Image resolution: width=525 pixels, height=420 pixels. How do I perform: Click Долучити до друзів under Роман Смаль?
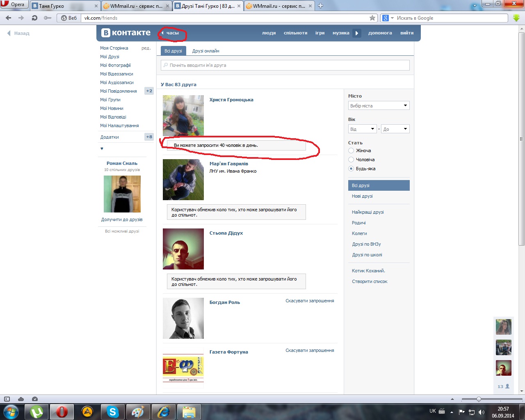point(122,219)
